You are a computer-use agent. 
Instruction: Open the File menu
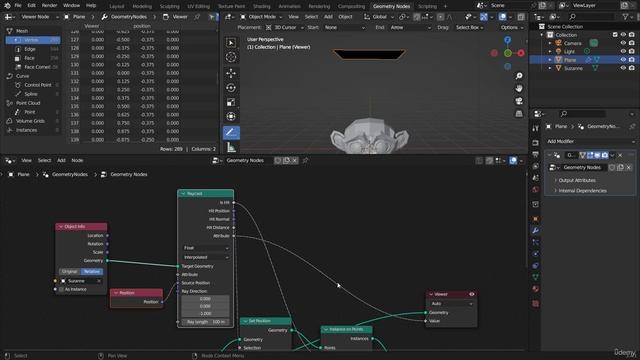click(18, 6)
